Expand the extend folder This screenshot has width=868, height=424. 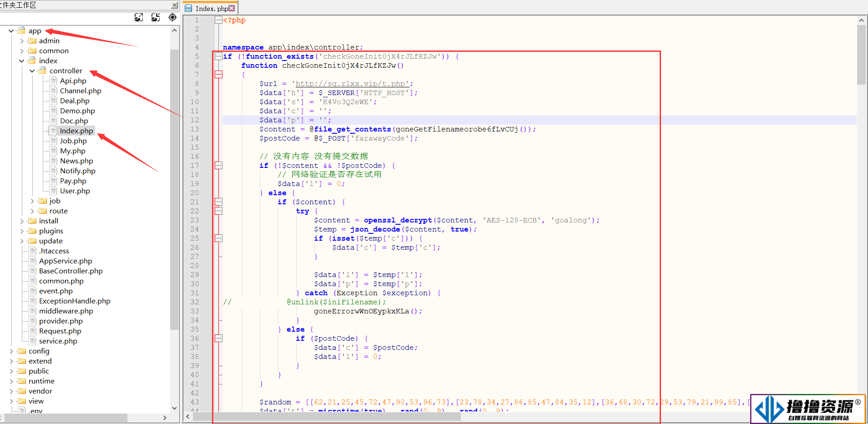pos(11,361)
